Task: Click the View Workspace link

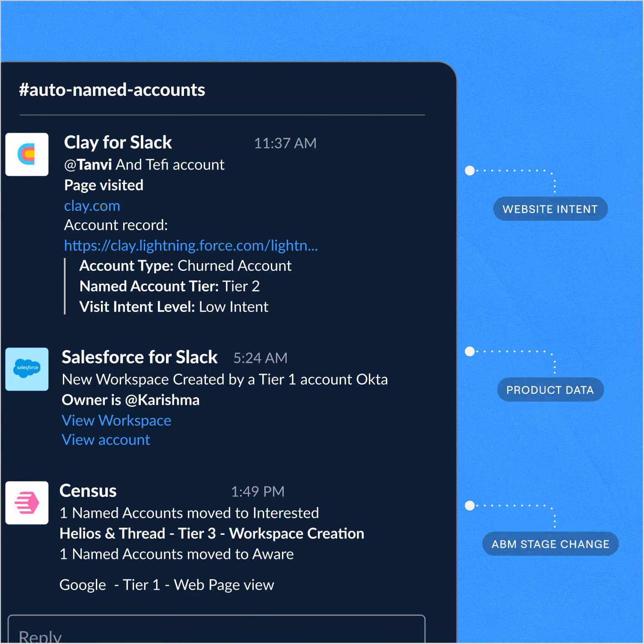Action: click(116, 421)
